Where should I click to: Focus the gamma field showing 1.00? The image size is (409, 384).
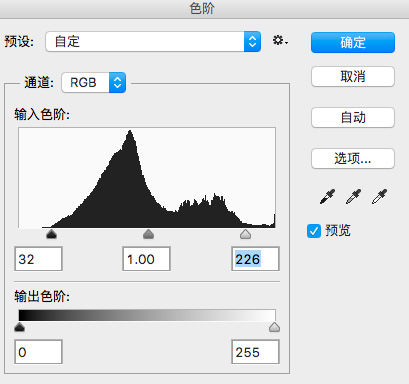pos(146,259)
